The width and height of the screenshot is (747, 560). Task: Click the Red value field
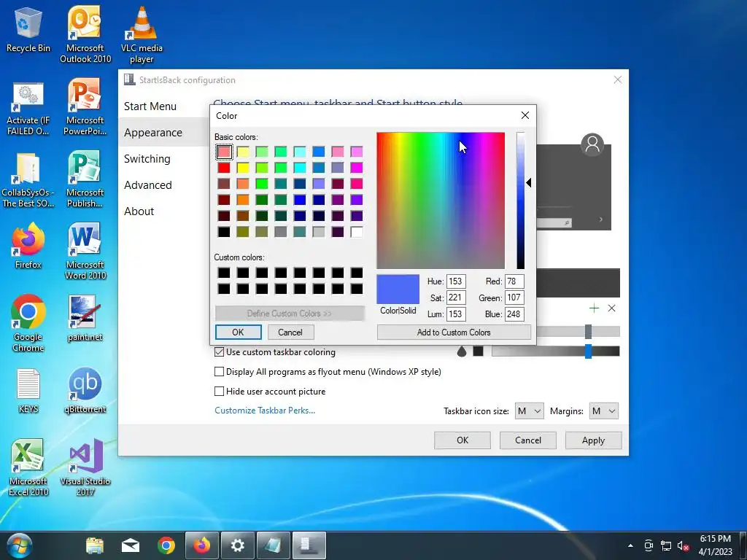click(x=514, y=281)
